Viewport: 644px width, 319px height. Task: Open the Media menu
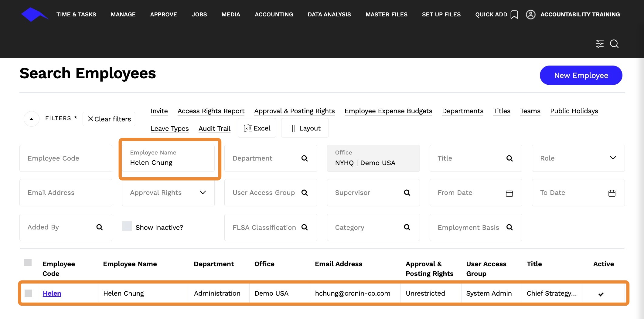(x=231, y=14)
